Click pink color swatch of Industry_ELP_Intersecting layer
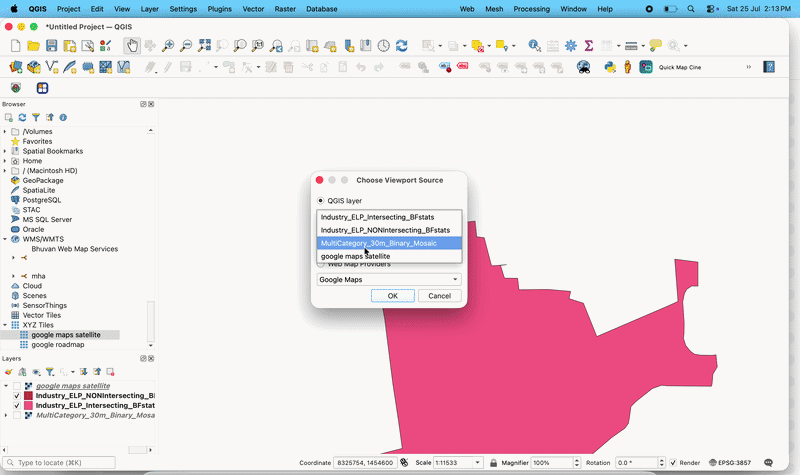The height and width of the screenshot is (475, 800). pyautogui.click(x=28, y=406)
